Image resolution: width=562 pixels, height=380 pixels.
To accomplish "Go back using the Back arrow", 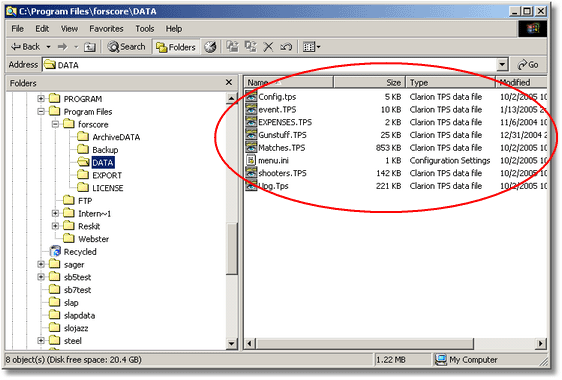I will click(x=25, y=47).
